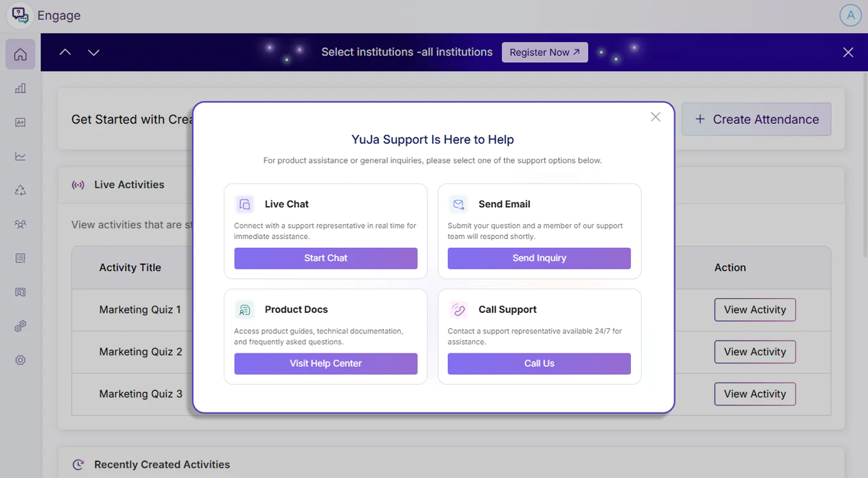The image size is (868, 478).
Task: Open the settings icon at sidebar bottom
Action: pos(20,360)
